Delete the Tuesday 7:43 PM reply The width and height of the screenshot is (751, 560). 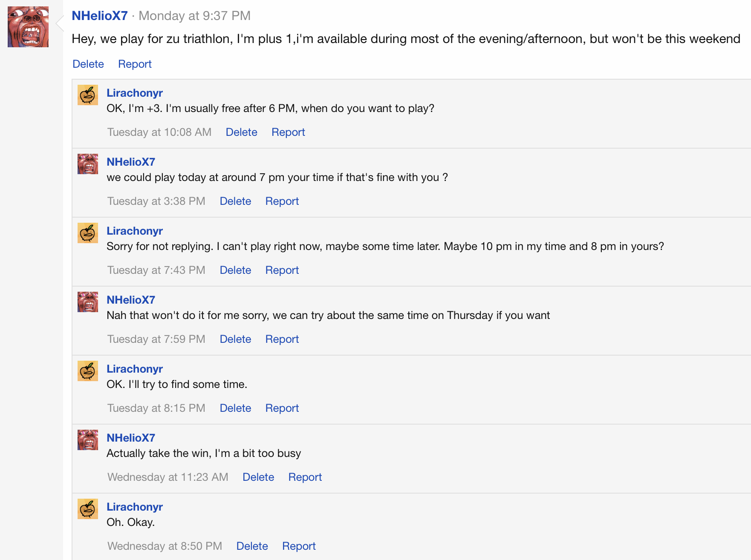point(235,270)
